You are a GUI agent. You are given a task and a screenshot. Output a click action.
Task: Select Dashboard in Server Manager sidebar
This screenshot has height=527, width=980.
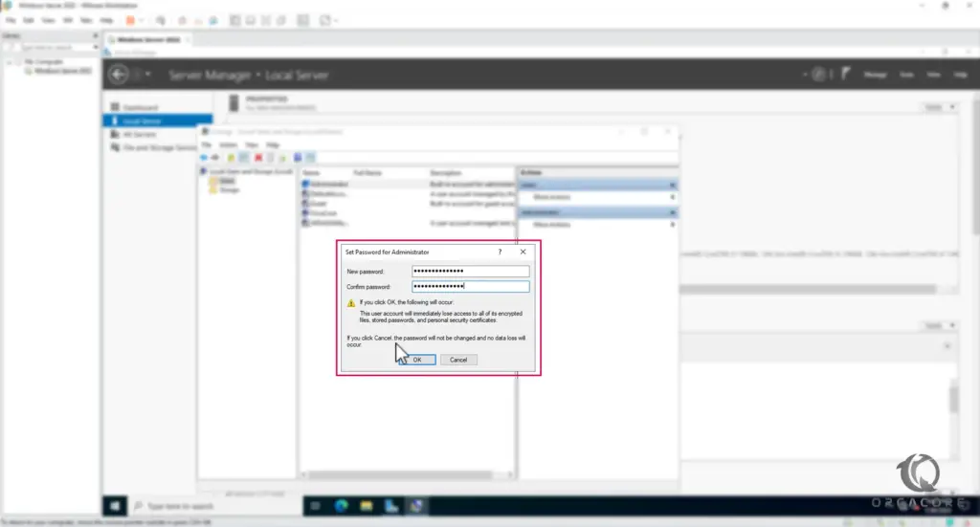139,107
